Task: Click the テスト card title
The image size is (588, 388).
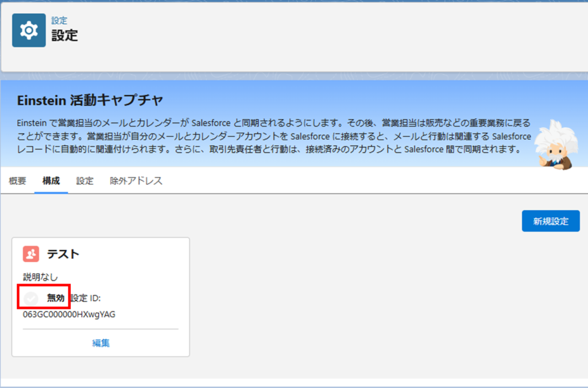Action: point(63,254)
